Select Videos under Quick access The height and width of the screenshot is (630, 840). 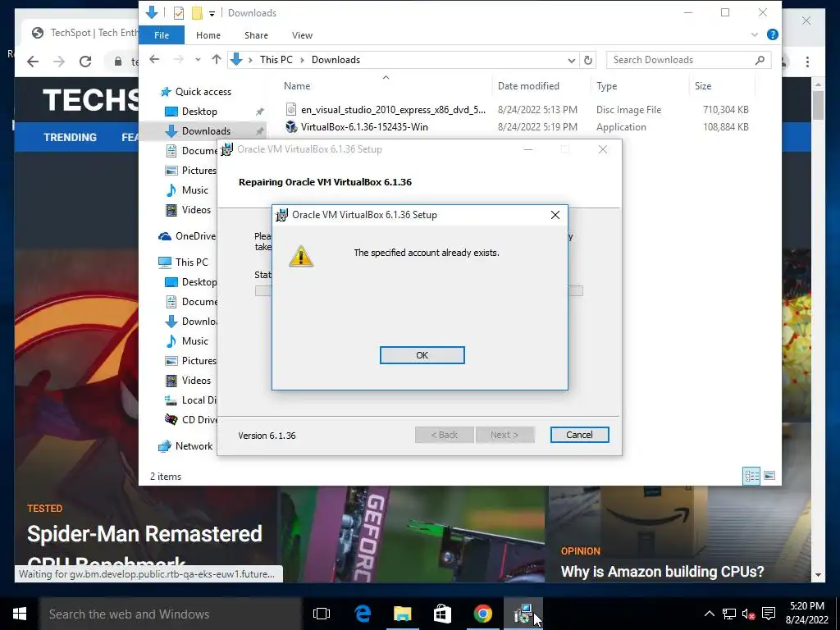(196, 210)
